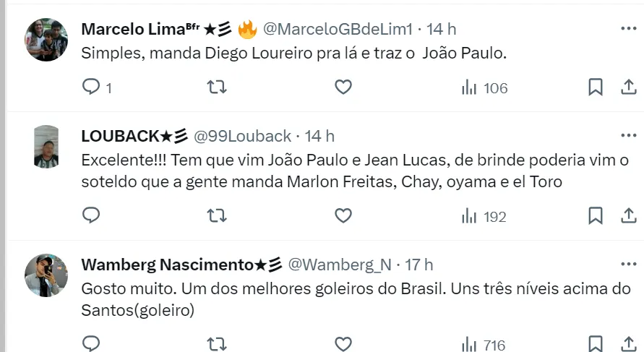View analytics showing 106 views
The width and height of the screenshot is (644, 352).
tap(484, 88)
